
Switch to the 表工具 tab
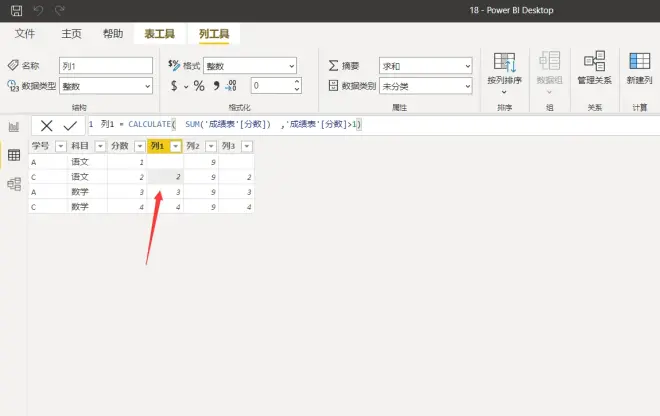158,34
